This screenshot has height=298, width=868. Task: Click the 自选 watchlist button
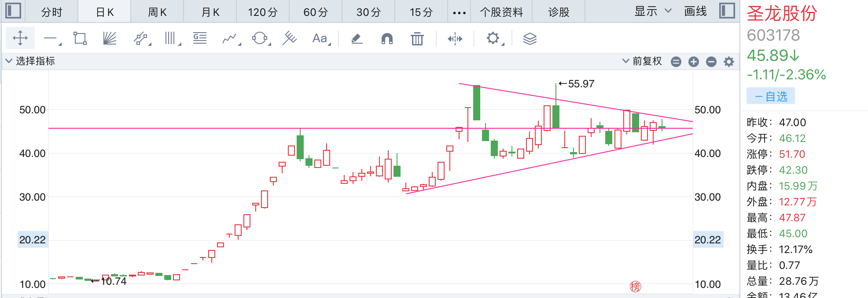pyautogui.click(x=771, y=96)
